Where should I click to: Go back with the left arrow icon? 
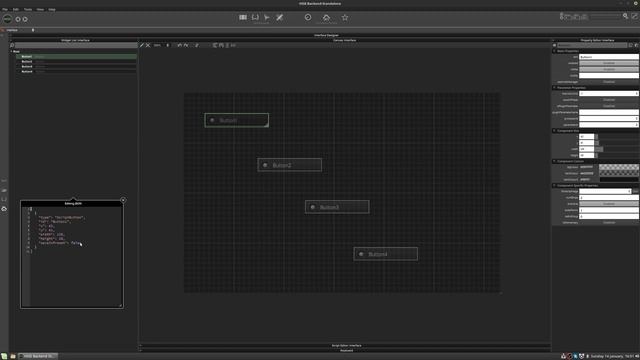point(18,19)
